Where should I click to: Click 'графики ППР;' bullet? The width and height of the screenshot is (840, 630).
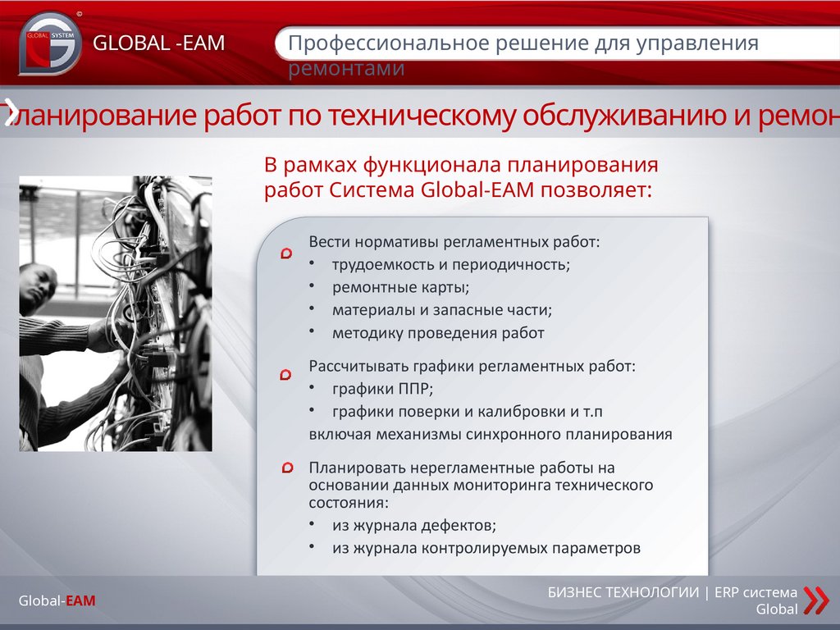382,389
